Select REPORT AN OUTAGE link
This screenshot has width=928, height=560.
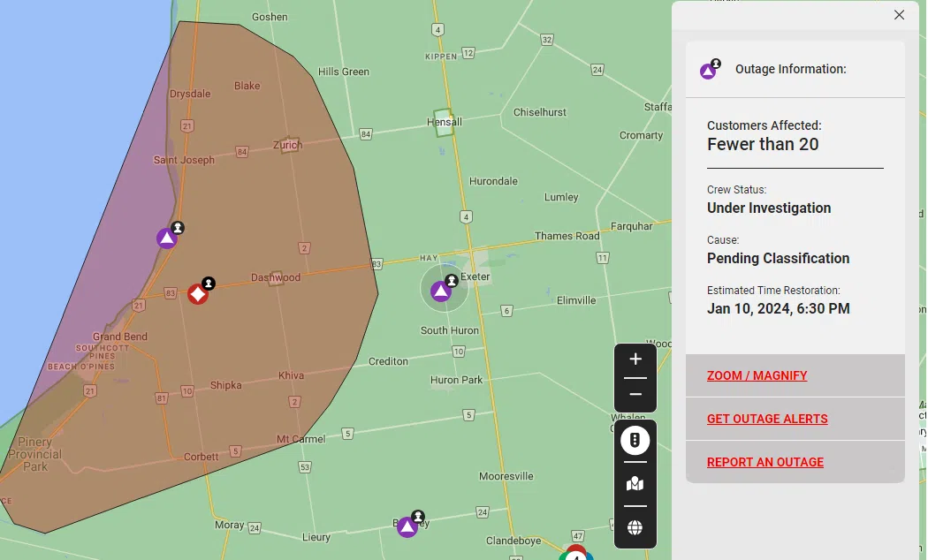(x=764, y=462)
